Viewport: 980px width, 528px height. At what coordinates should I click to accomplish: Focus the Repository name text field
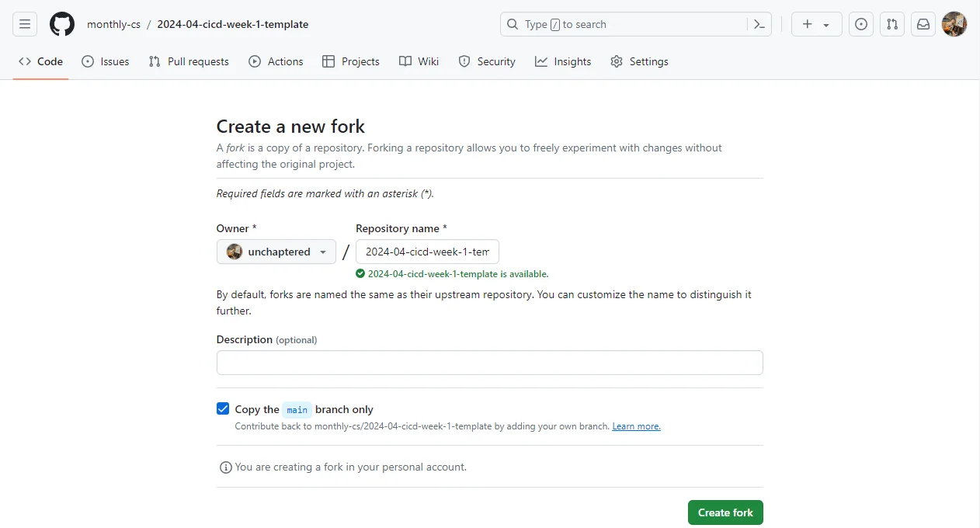click(x=427, y=252)
